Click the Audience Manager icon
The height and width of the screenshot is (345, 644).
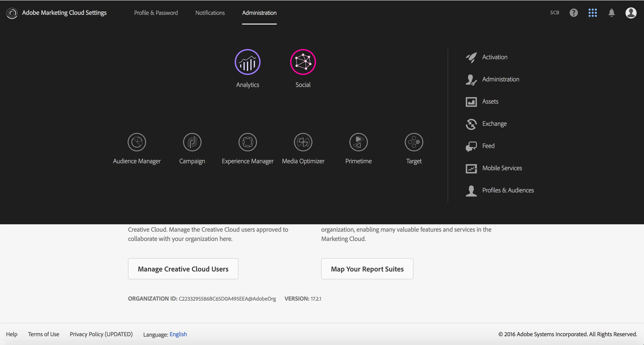pos(137,142)
